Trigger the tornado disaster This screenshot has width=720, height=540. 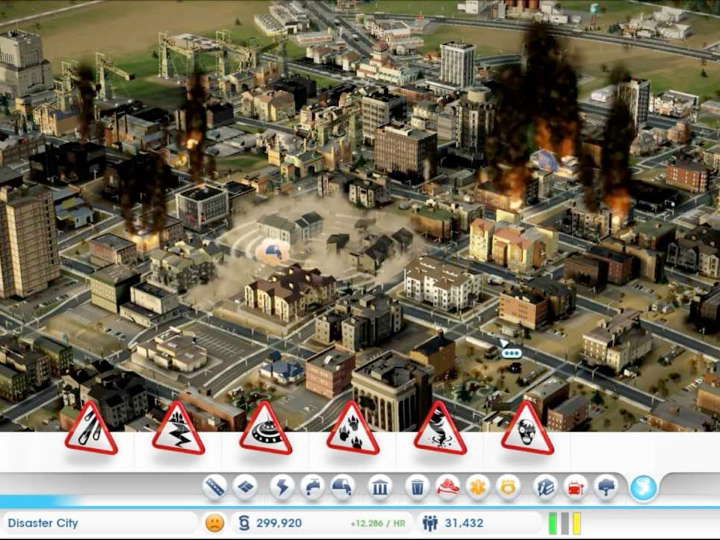440,428
